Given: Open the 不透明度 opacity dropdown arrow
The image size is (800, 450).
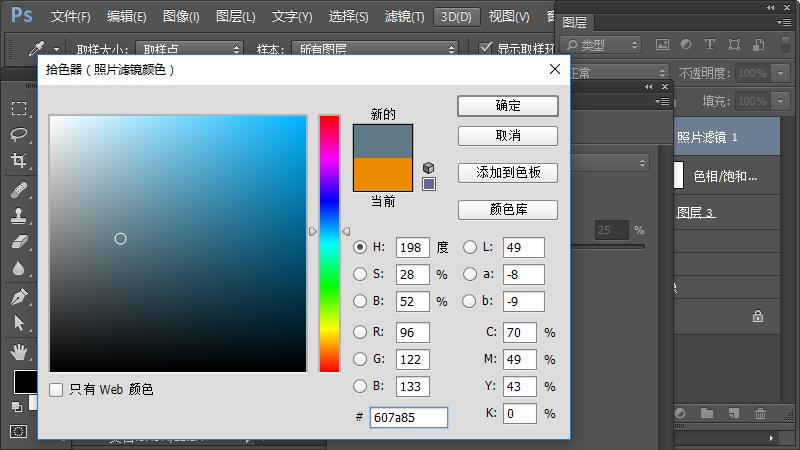Looking at the screenshot, I should (x=781, y=73).
